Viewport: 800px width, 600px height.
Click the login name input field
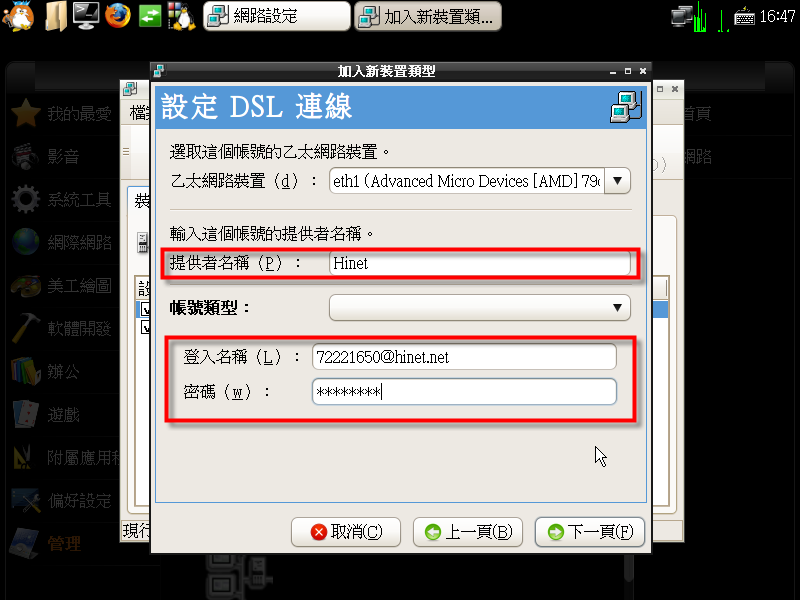point(464,357)
